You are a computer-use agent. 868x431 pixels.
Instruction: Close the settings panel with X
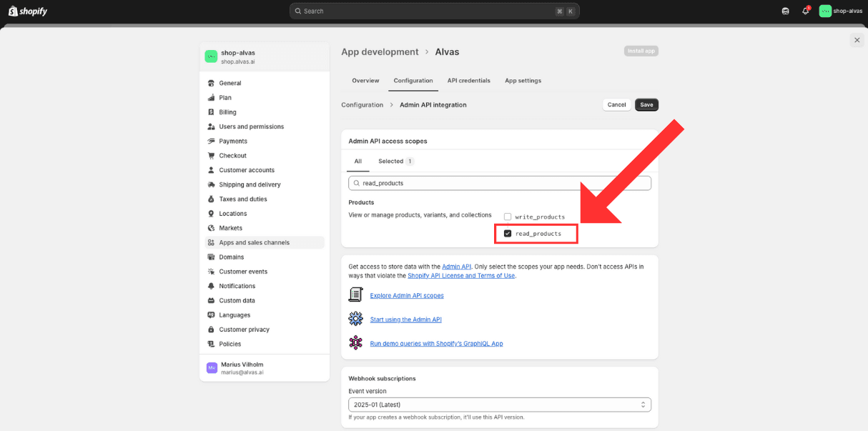coord(857,40)
